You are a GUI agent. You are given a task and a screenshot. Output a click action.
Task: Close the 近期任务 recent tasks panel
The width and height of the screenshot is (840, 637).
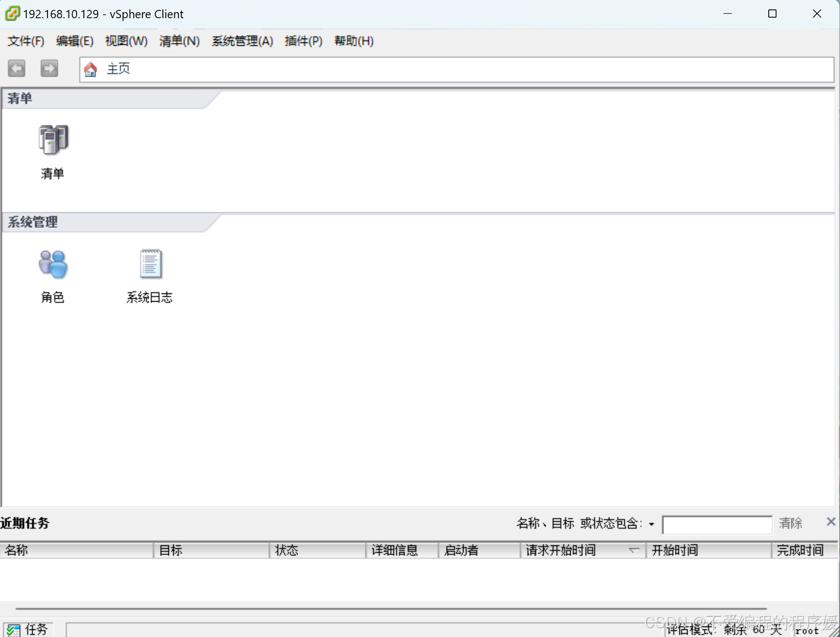pyautogui.click(x=831, y=522)
